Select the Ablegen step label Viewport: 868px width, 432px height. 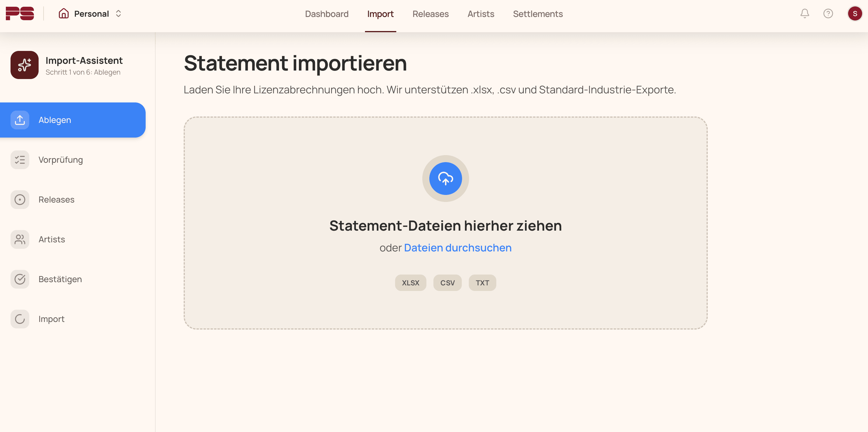[x=55, y=120]
